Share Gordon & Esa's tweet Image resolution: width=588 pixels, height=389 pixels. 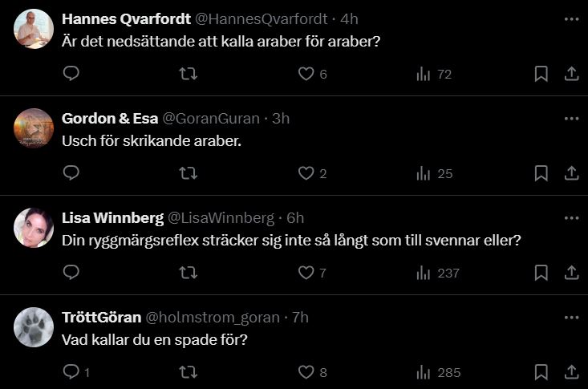pos(572,173)
